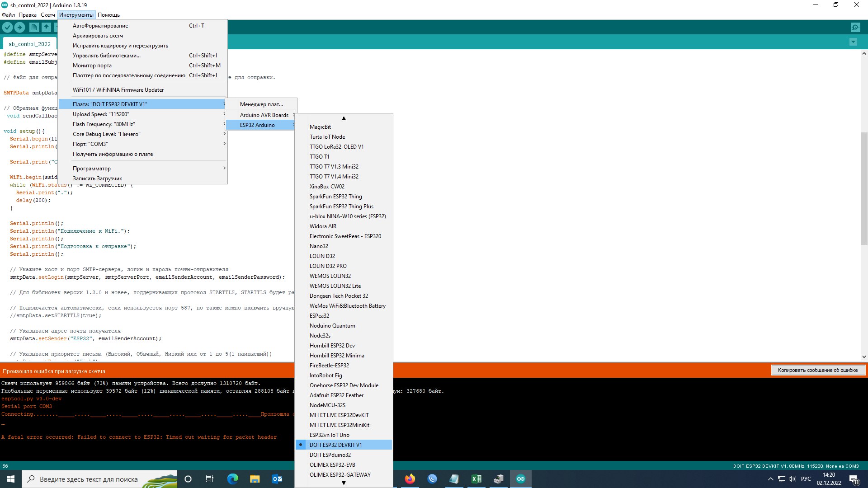Open Excel from the taskbar
Screen dimensions: 868x488
[x=476, y=479]
